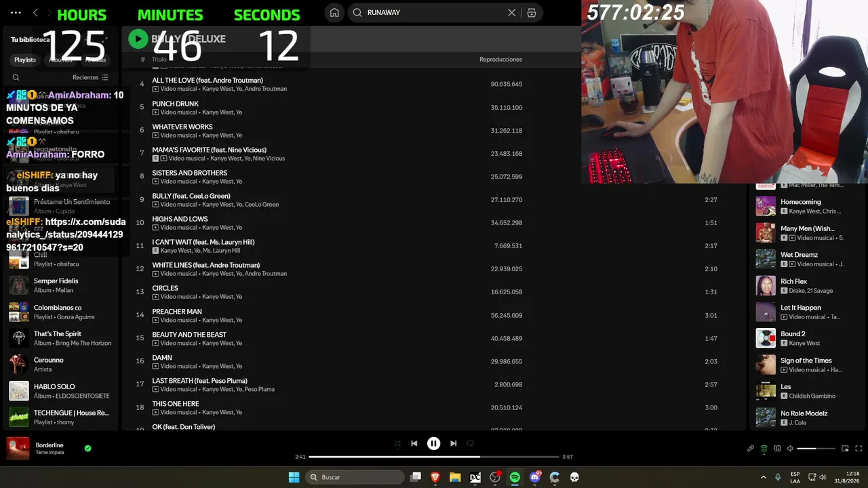This screenshot has height=488, width=868.
Task: Open the Colombianos co playlist
Action: click(60, 312)
